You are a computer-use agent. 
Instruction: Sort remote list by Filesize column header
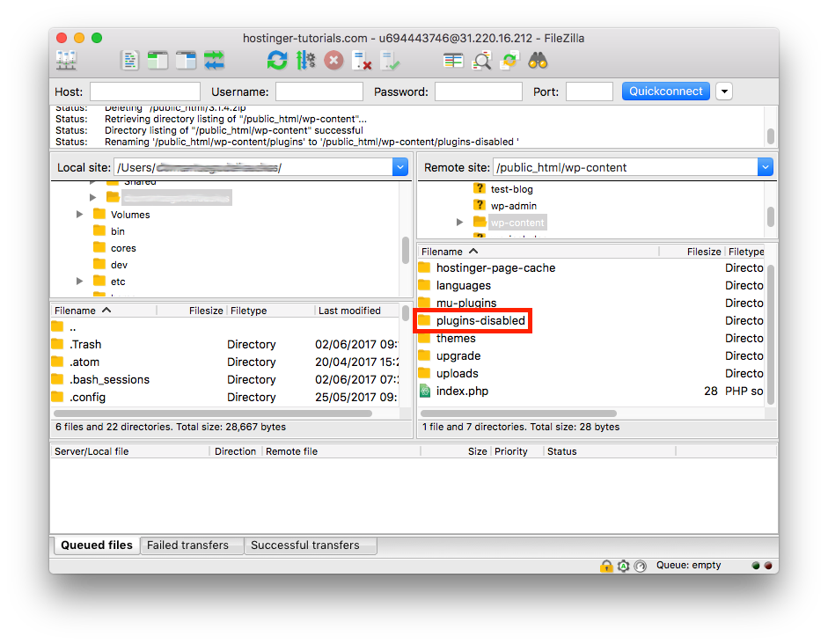[692, 252]
